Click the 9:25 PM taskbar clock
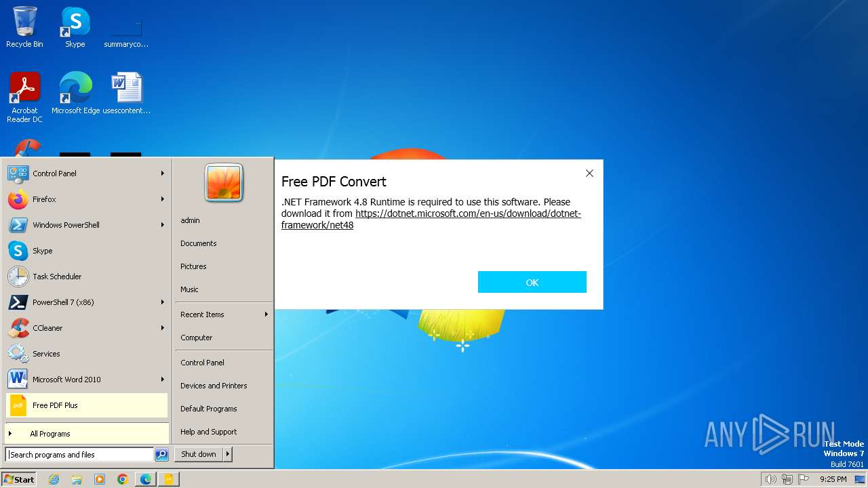The height and width of the screenshot is (488, 868). coord(833,479)
